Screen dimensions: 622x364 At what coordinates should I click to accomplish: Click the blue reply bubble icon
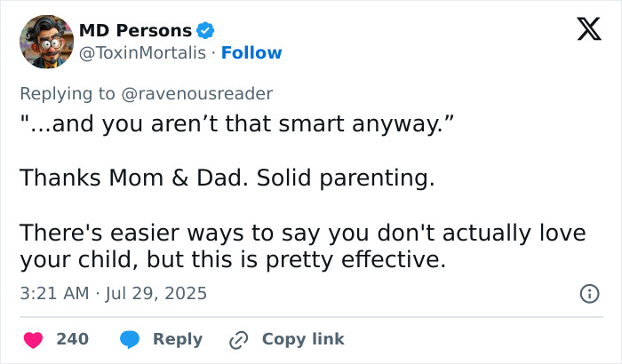(x=131, y=339)
